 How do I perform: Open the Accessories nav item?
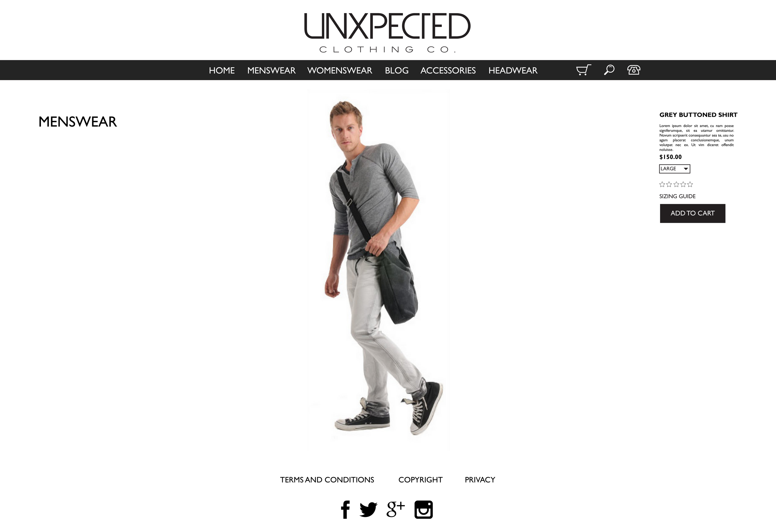448,70
